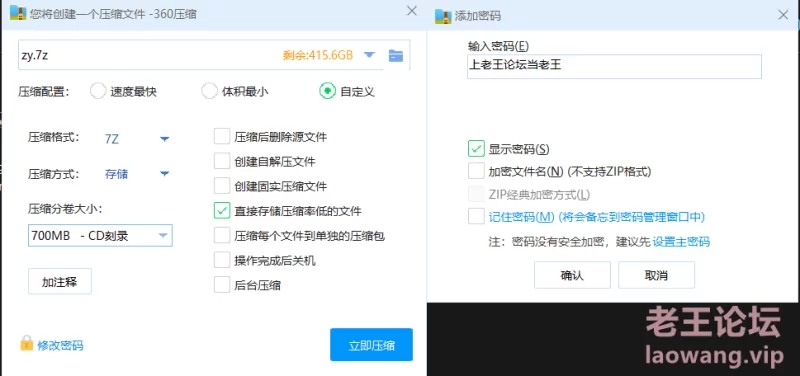Select the 体积最小 radio option
800x376 pixels.
tap(209, 91)
